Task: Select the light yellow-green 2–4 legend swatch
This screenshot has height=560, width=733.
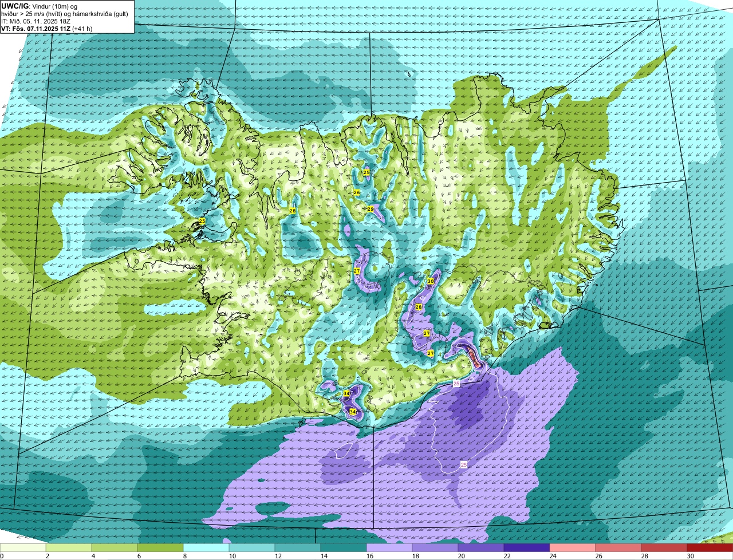Action: tap(69, 548)
